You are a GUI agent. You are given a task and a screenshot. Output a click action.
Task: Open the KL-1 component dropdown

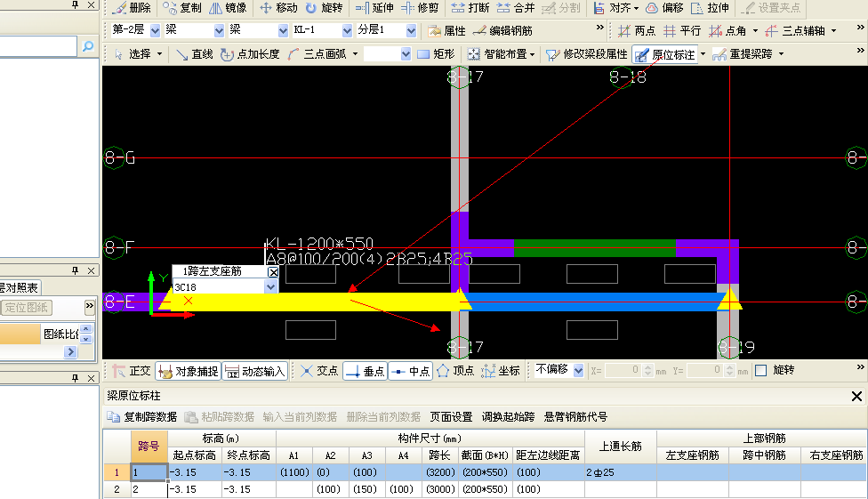pyautogui.click(x=347, y=31)
